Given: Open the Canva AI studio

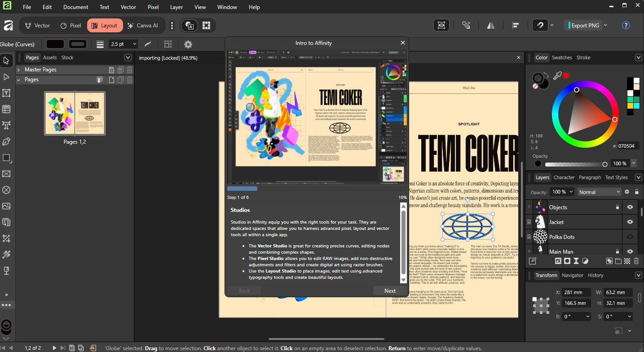Looking at the screenshot, I should (x=143, y=26).
